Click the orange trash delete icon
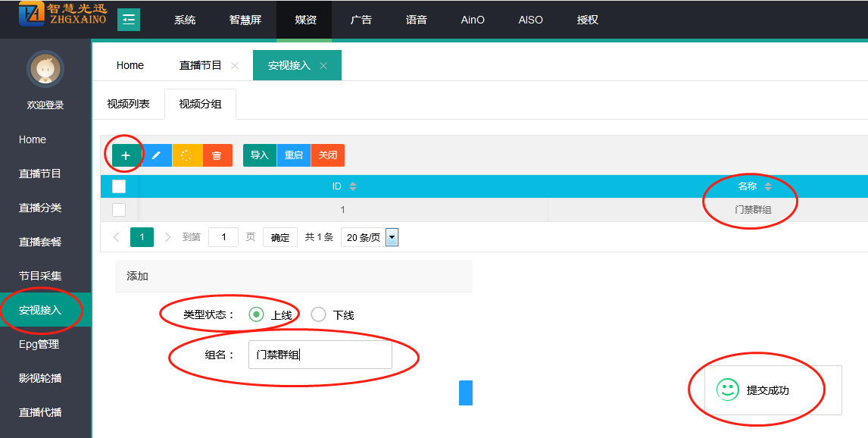Viewport: 868px width, 438px height. pyautogui.click(x=217, y=155)
